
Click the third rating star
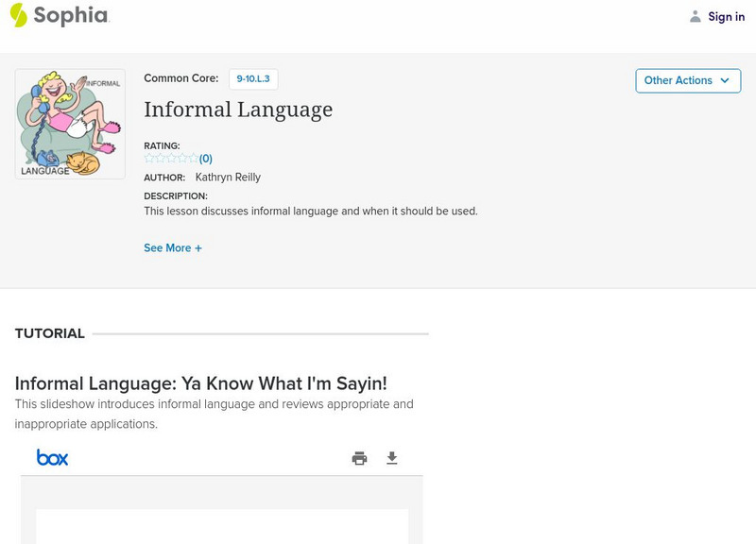(x=171, y=159)
